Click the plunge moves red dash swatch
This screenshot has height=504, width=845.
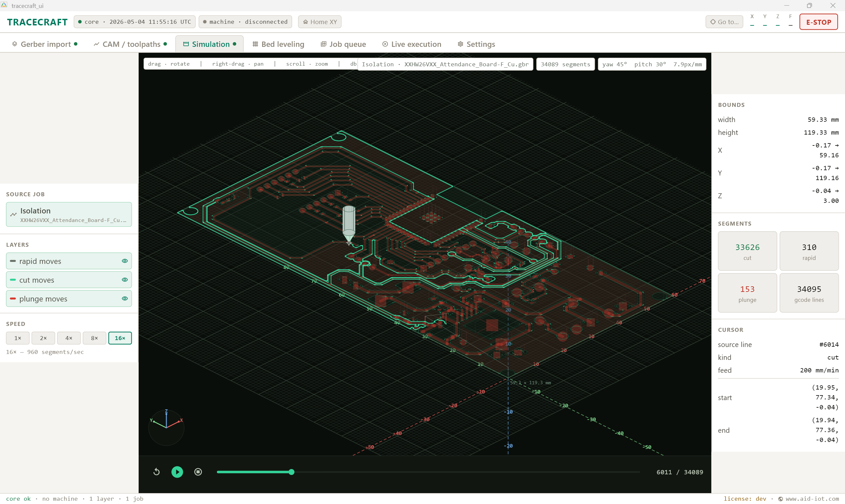pyautogui.click(x=13, y=299)
